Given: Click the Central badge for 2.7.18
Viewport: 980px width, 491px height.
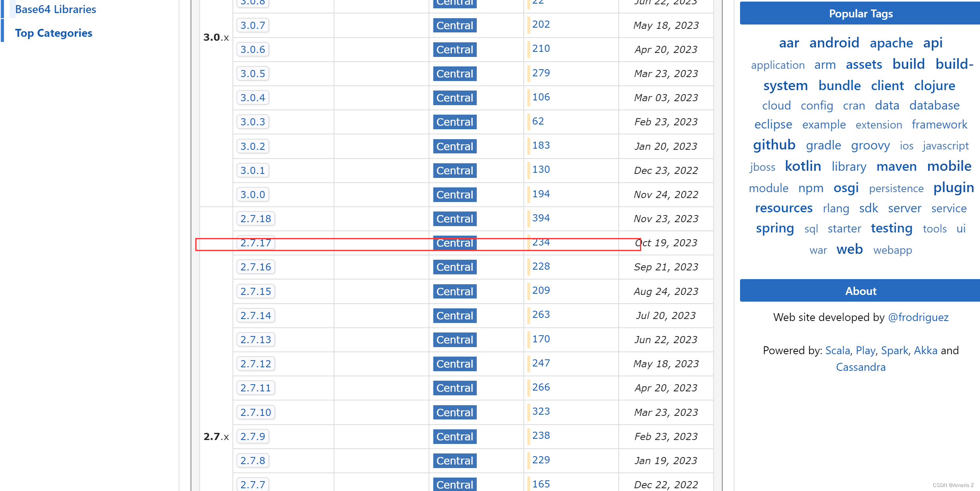Looking at the screenshot, I should 455,219.
